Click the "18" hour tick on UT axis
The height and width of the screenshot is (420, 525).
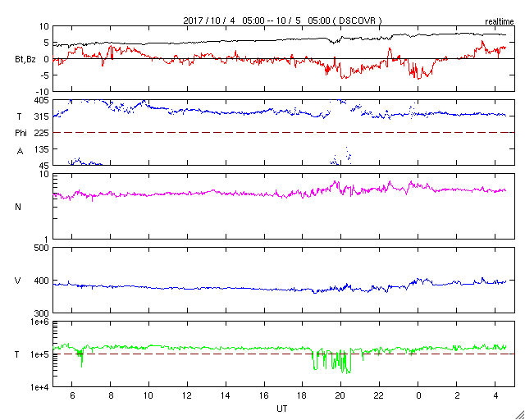(303, 395)
